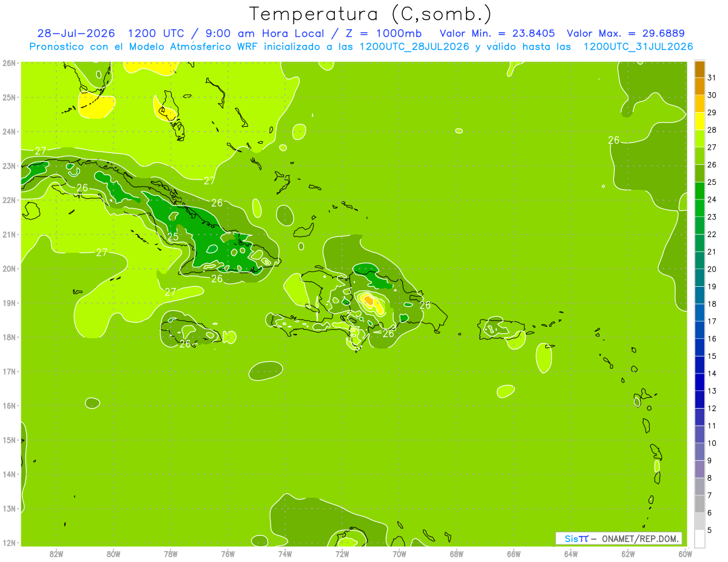
Task: Select the teal colorbar segment between 19 and 20
Action: point(699,278)
